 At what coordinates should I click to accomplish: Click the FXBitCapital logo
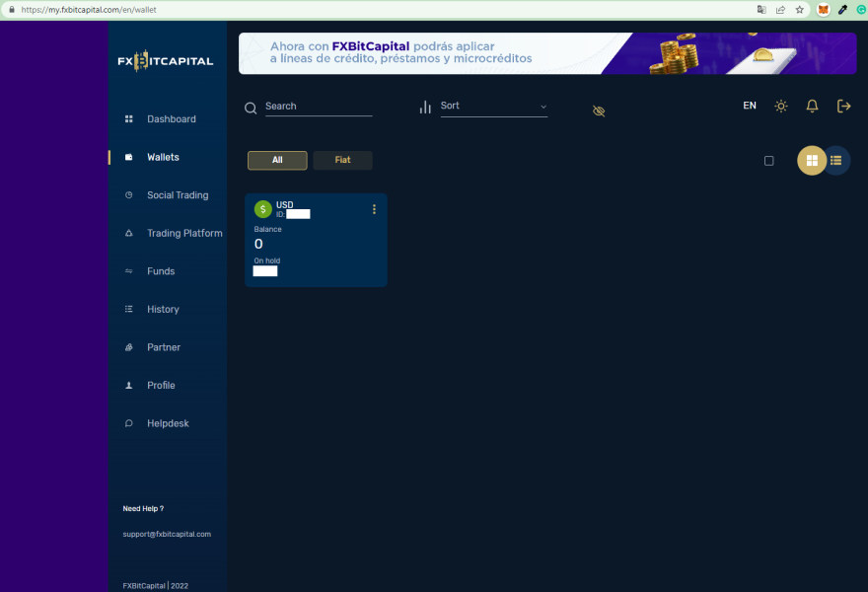165,61
